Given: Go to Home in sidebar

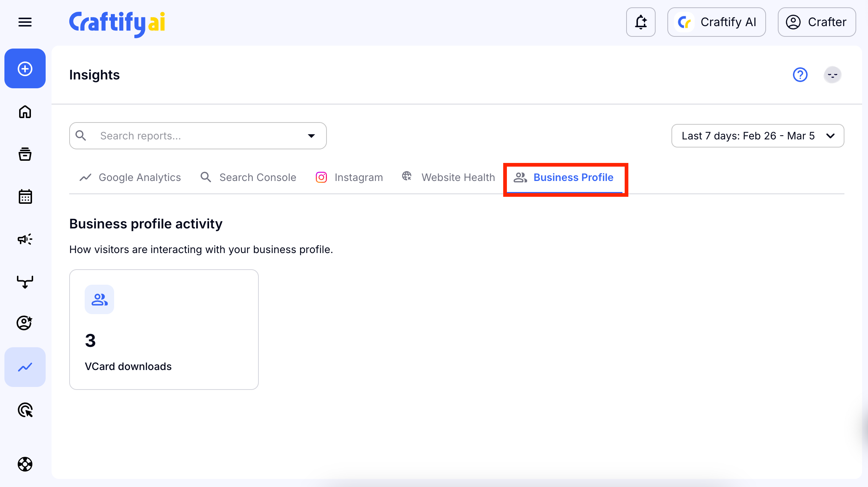Looking at the screenshot, I should (25, 112).
